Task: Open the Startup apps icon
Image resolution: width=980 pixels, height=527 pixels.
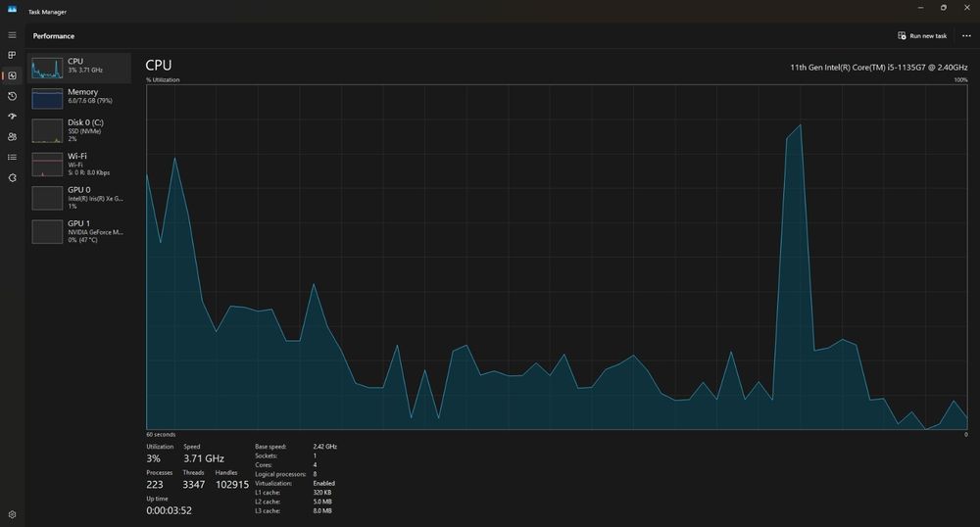Action: [12, 117]
